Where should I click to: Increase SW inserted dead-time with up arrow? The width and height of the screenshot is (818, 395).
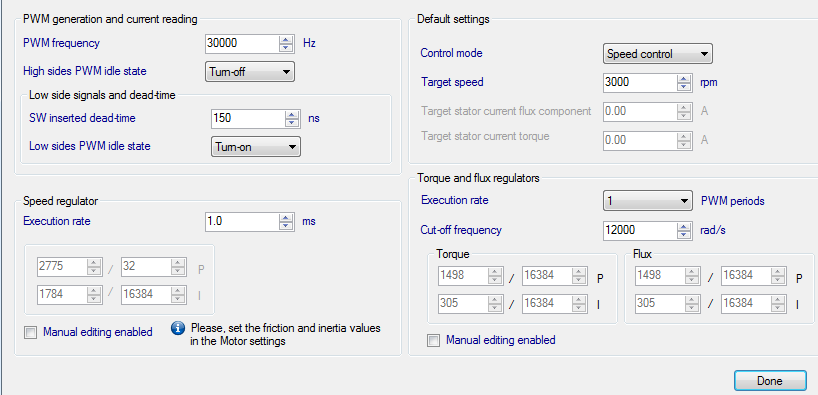(x=292, y=114)
